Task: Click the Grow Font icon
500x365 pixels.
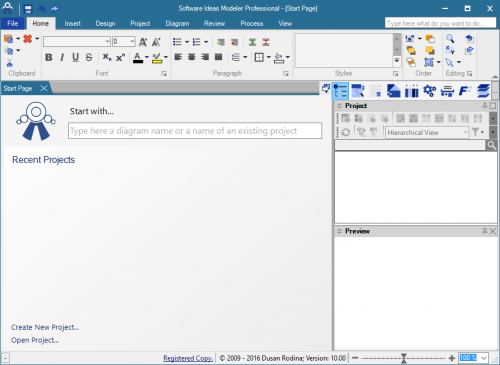Action: 143,42
